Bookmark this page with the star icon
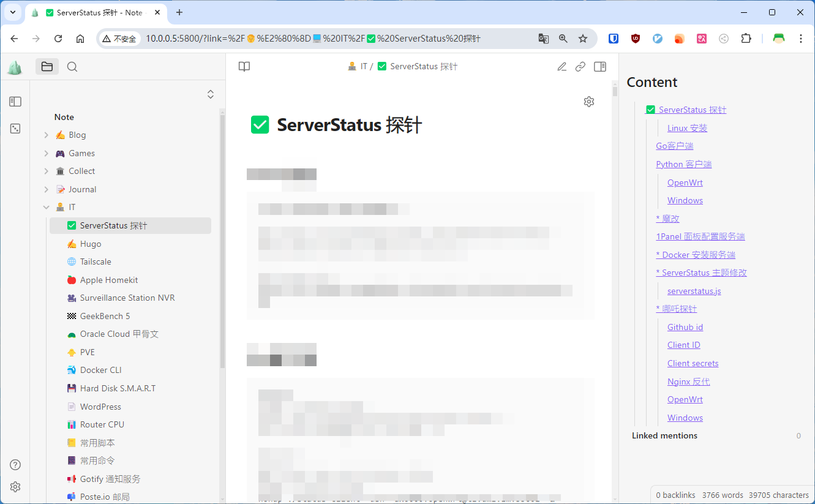This screenshot has width=815, height=504. tap(583, 39)
